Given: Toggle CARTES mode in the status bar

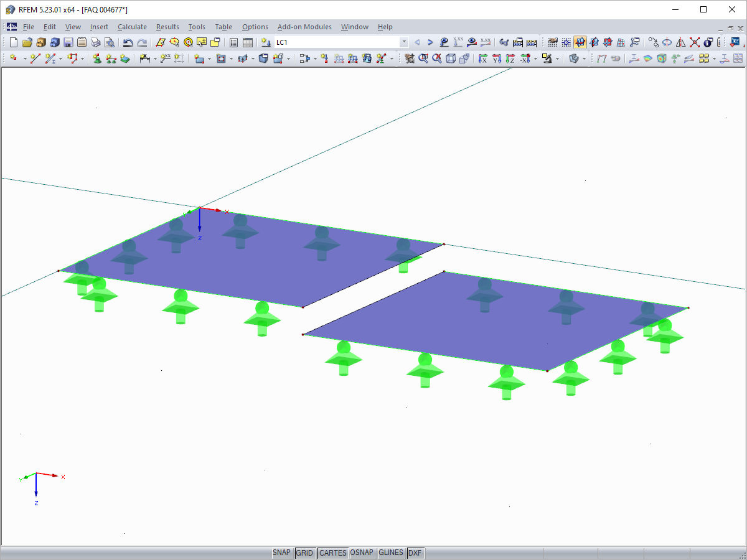Looking at the screenshot, I should 332,553.
